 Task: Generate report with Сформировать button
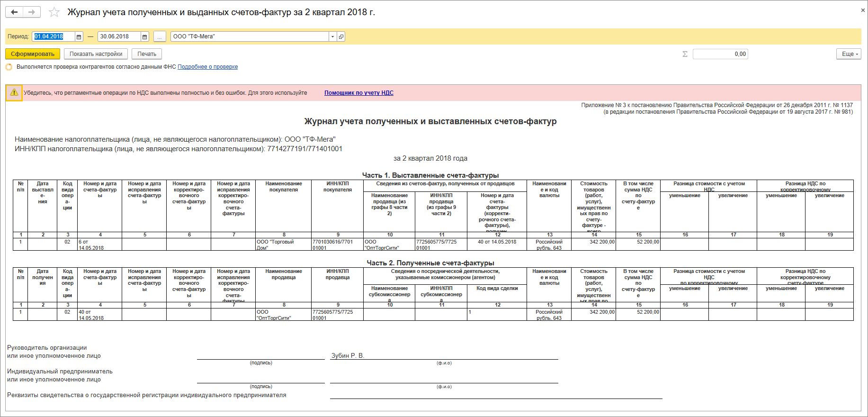(x=33, y=54)
